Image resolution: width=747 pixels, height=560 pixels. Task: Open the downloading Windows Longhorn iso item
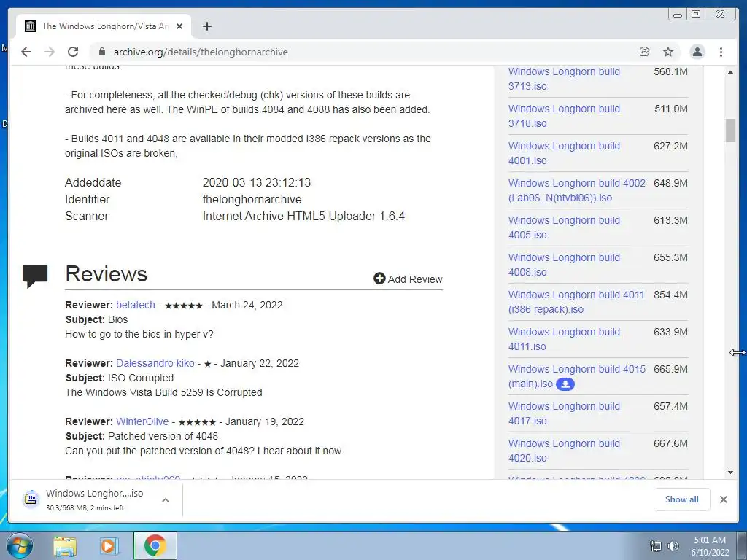(94, 500)
